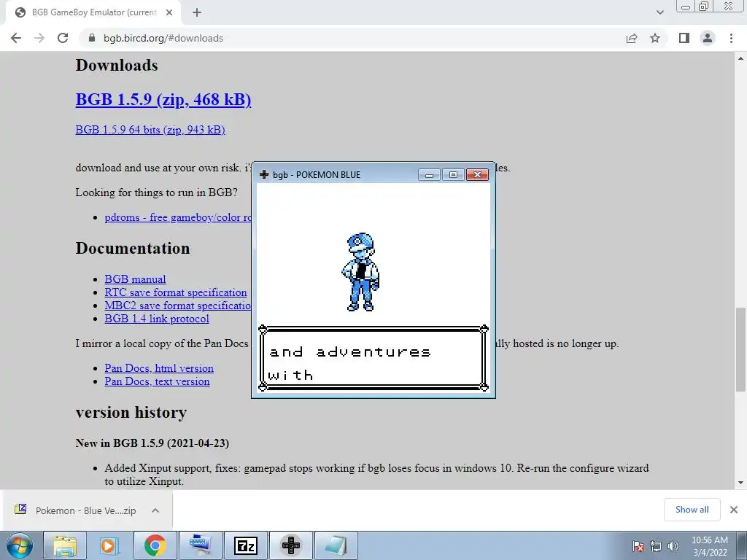The image size is (747, 560).
Task: Open a new tab with the plus button
Action: pos(197,12)
